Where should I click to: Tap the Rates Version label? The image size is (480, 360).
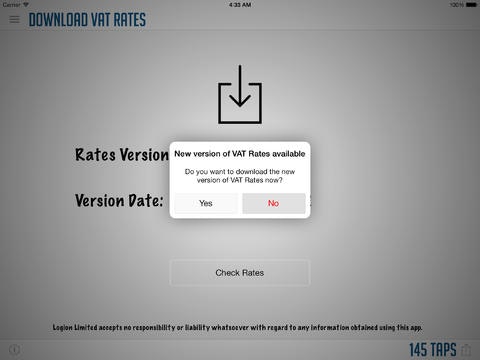click(x=122, y=155)
